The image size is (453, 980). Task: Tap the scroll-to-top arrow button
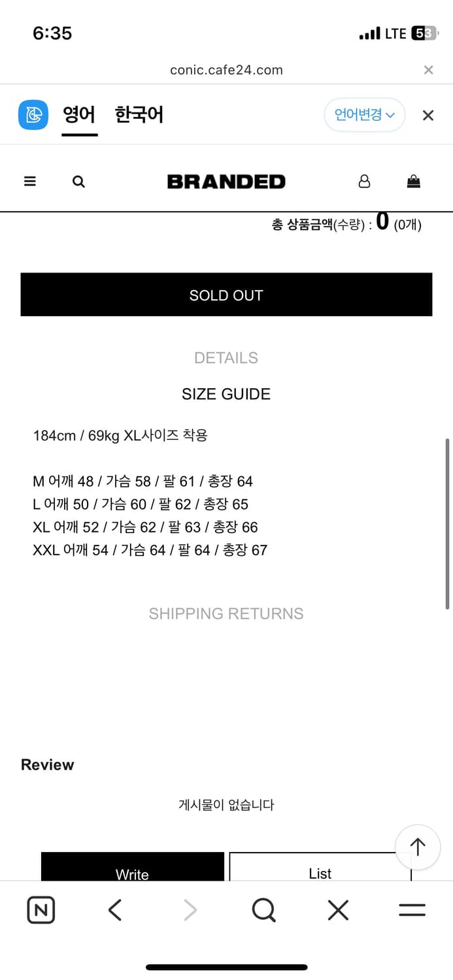[x=418, y=847]
